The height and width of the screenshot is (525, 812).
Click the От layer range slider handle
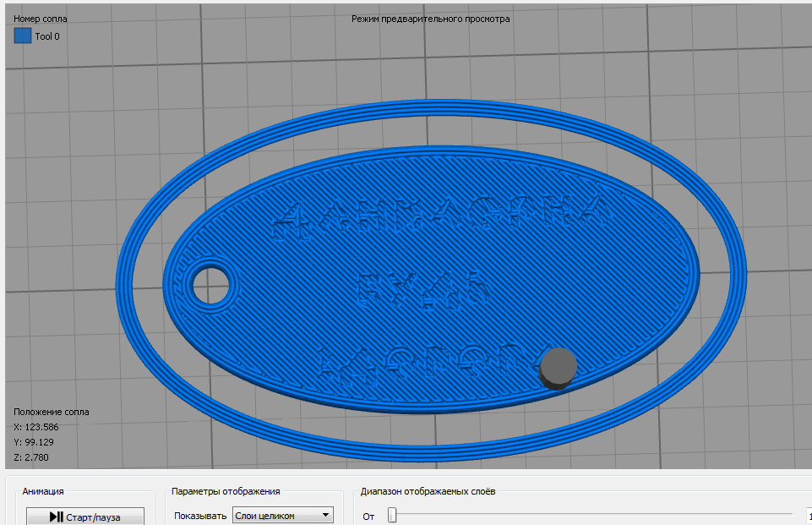tap(392, 515)
